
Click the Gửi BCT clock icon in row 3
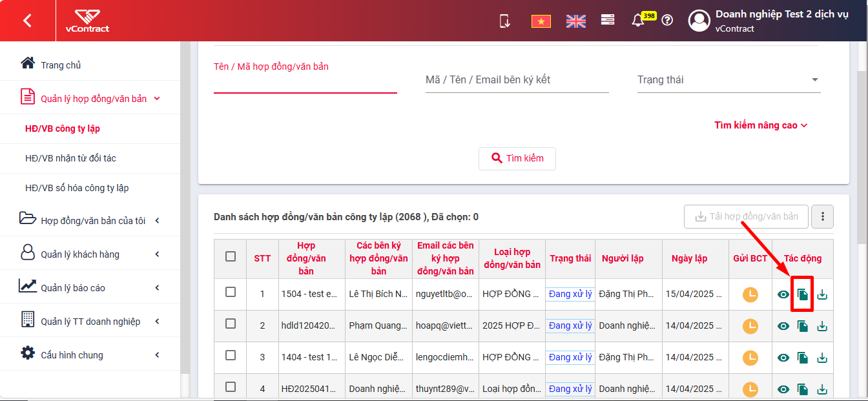click(x=750, y=357)
